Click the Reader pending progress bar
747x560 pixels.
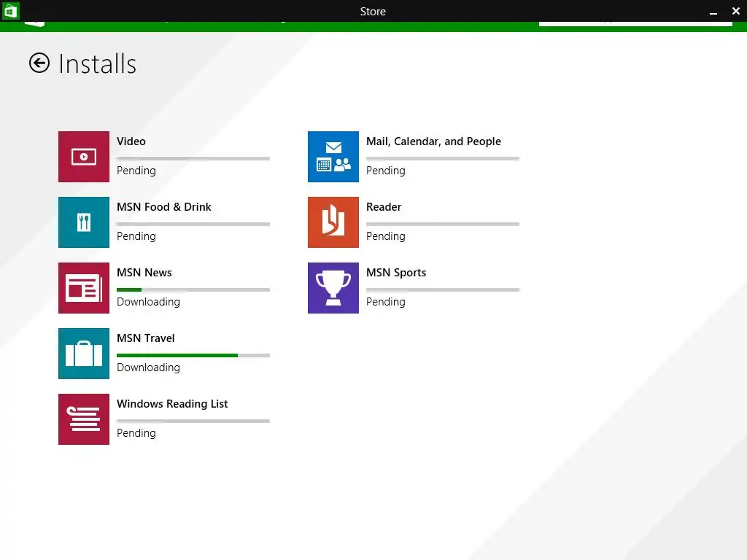point(443,225)
